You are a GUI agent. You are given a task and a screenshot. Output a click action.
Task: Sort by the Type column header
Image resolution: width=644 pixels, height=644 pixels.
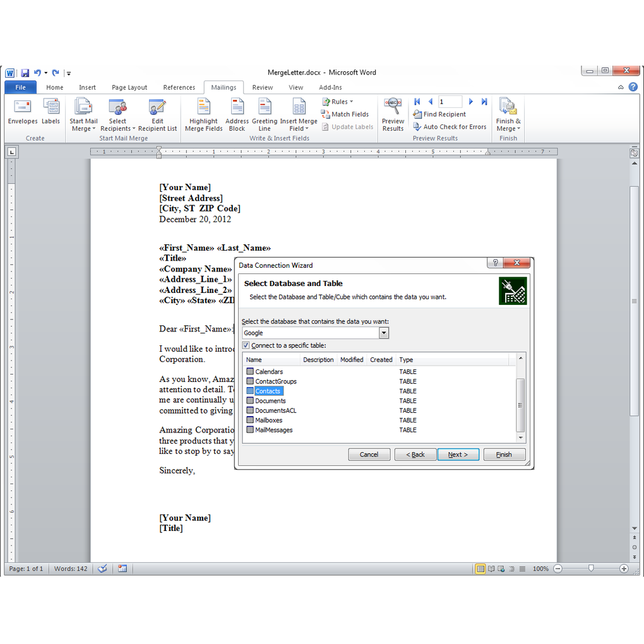(x=453, y=360)
